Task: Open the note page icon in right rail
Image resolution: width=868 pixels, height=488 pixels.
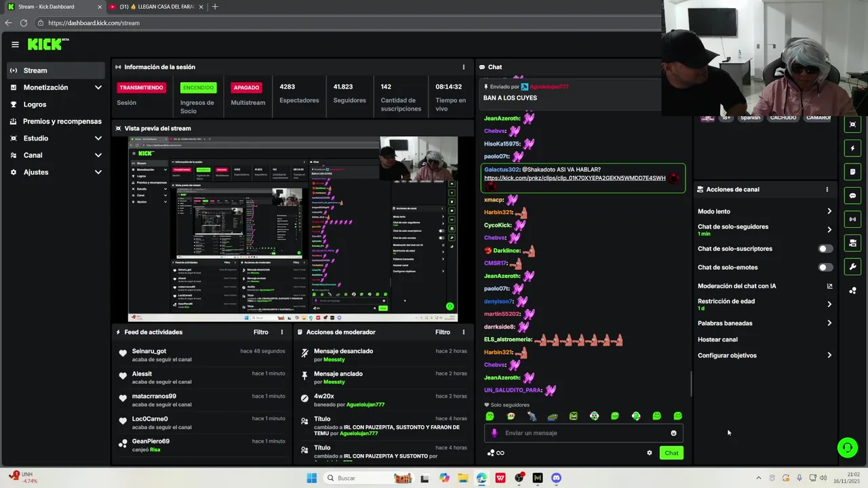Action: pyautogui.click(x=853, y=172)
